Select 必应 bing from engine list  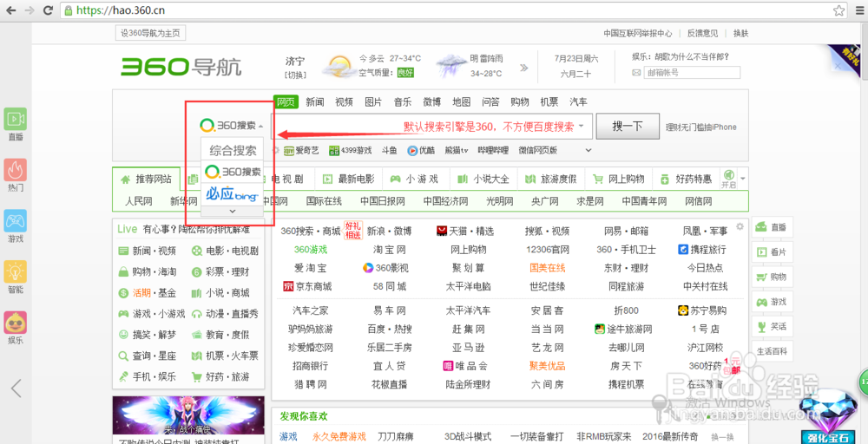[x=233, y=194]
